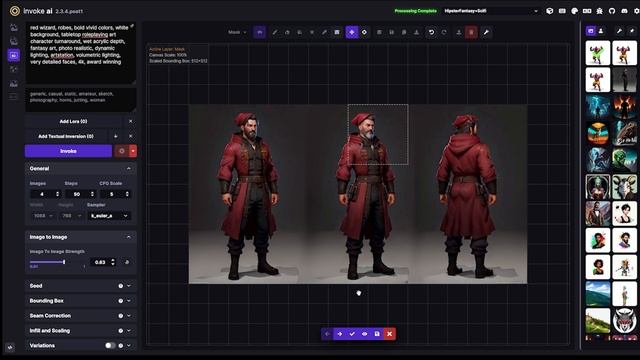Expand the Bounding Box section
The height and width of the screenshot is (360, 640).
pos(81,301)
